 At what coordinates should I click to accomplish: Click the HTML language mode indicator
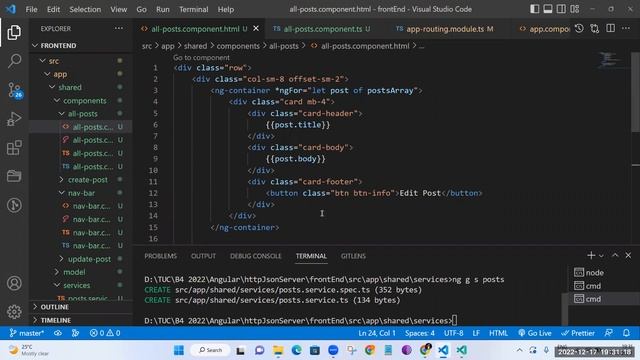498,333
